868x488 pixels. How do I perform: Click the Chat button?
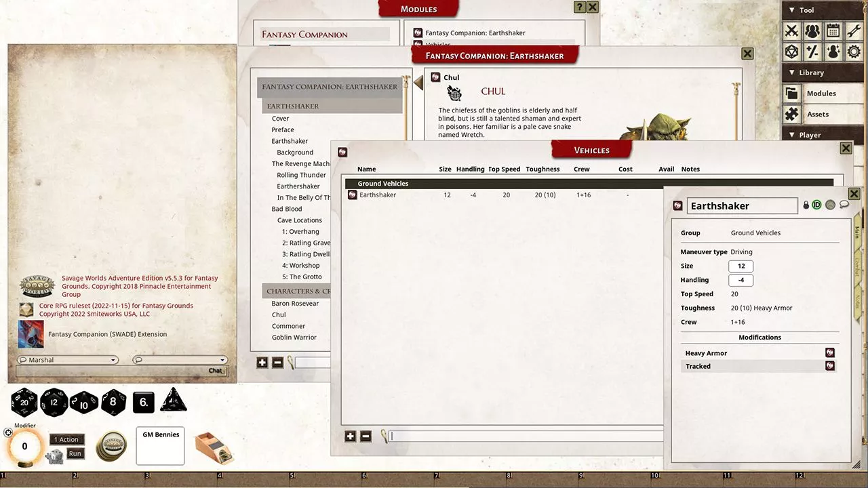coord(216,371)
